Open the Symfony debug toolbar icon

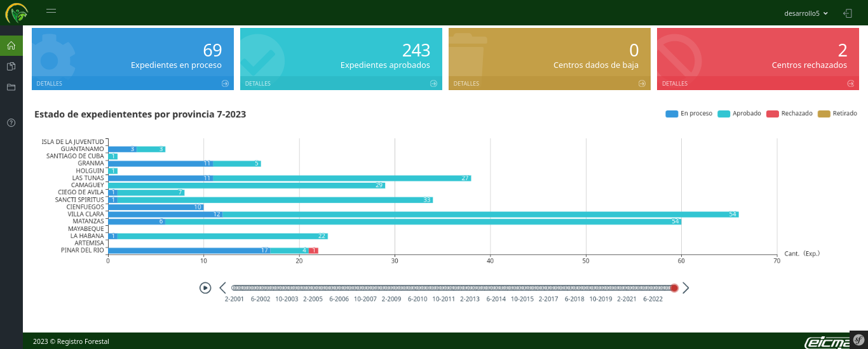pyautogui.click(x=858, y=339)
